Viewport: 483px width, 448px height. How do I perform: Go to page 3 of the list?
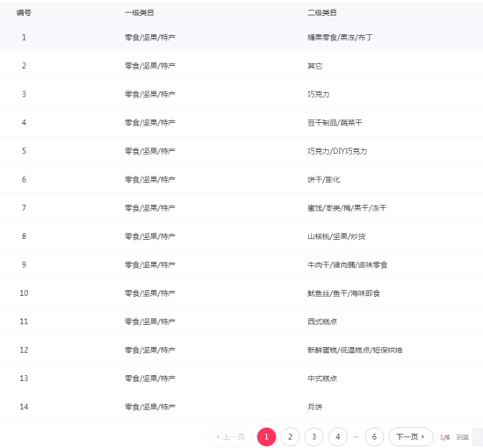pyautogui.click(x=314, y=437)
